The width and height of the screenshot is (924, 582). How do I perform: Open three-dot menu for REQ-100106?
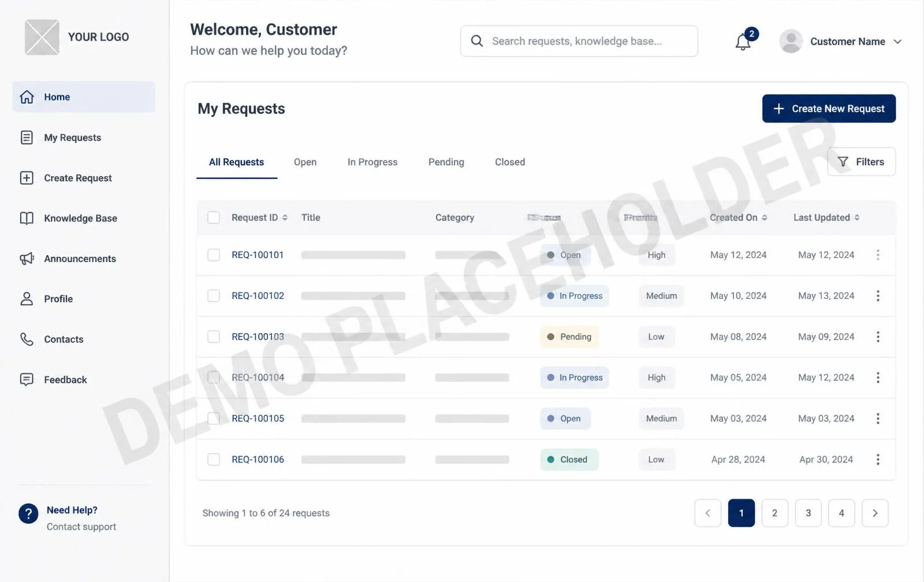878,460
